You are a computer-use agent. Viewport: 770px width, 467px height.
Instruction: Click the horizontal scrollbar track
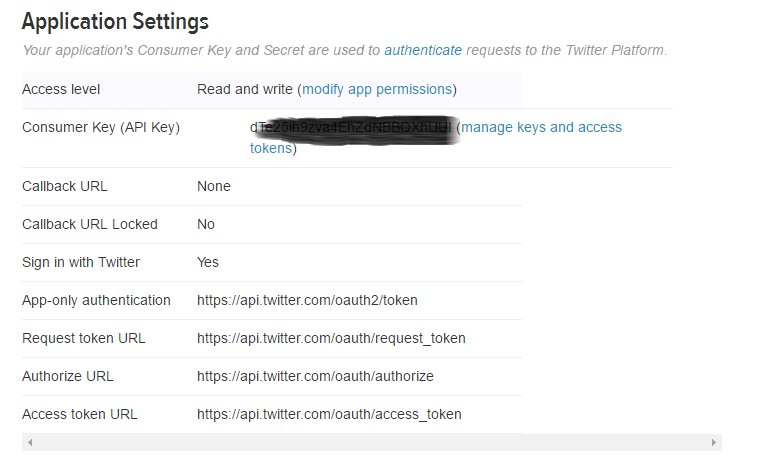click(x=372, y=442)
